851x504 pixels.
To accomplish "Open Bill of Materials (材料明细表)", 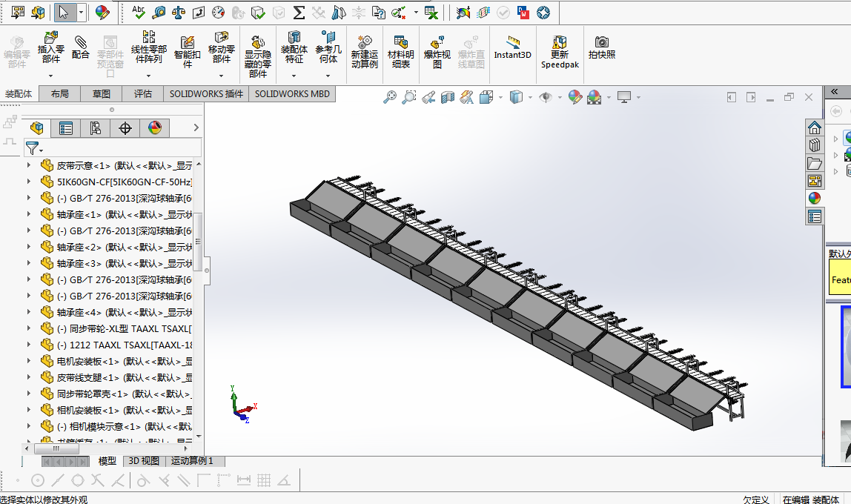I will coord(400,52).
